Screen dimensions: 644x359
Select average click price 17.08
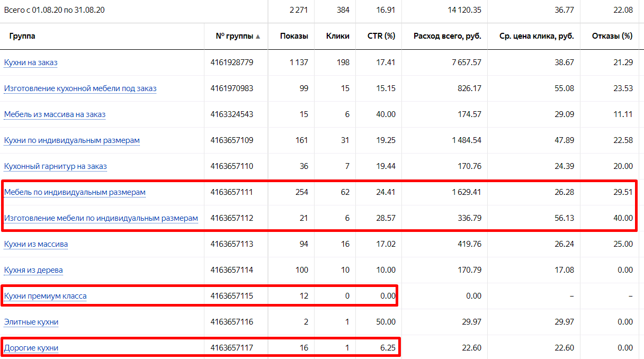click(x=564, y=270)
